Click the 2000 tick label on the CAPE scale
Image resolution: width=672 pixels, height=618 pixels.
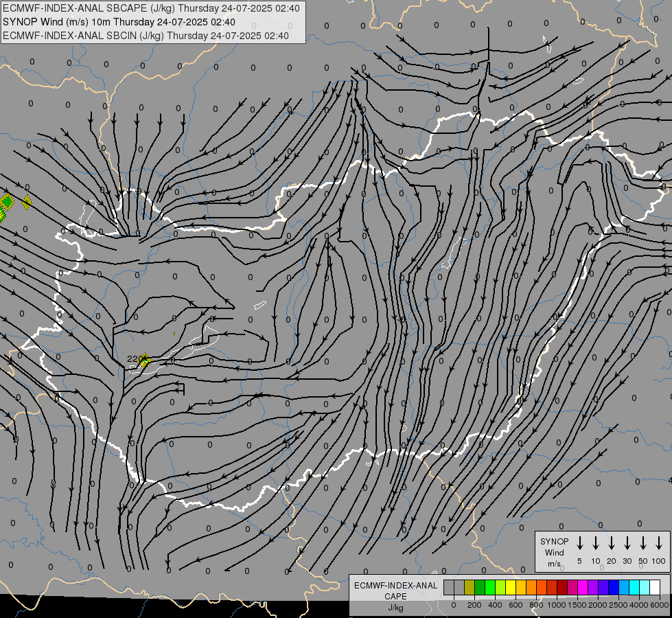[598, 605]
